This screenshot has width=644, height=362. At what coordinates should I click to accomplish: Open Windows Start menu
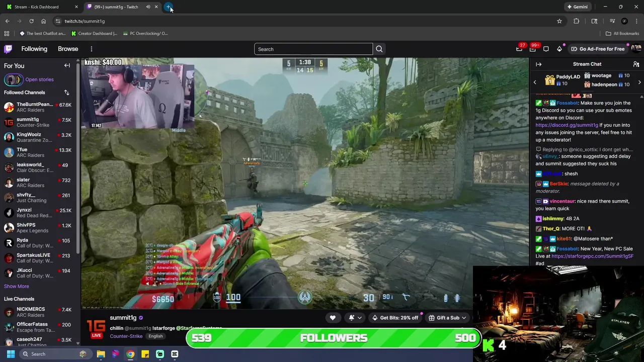click(11, 354)
